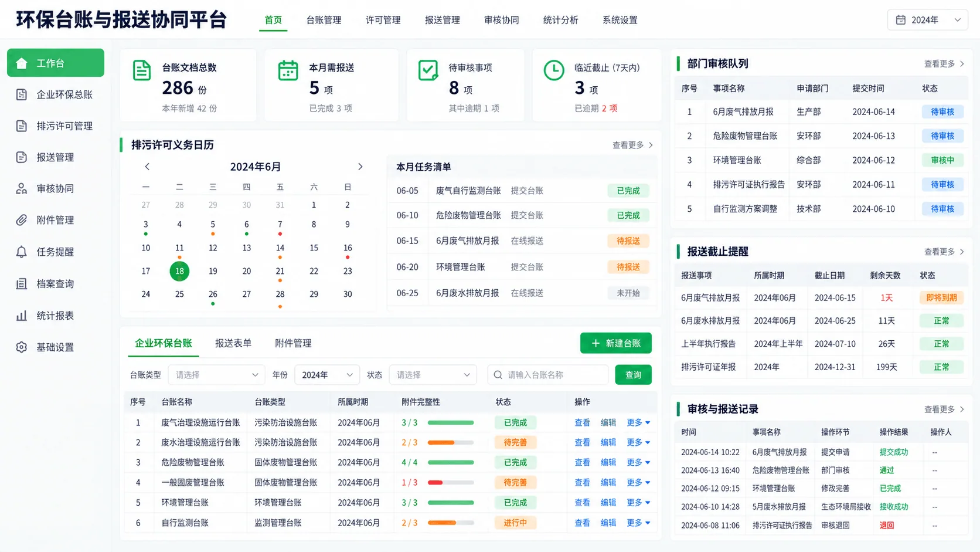
Task: Click the 排污许可管理 document icon
Action: [x=22, y=126]
